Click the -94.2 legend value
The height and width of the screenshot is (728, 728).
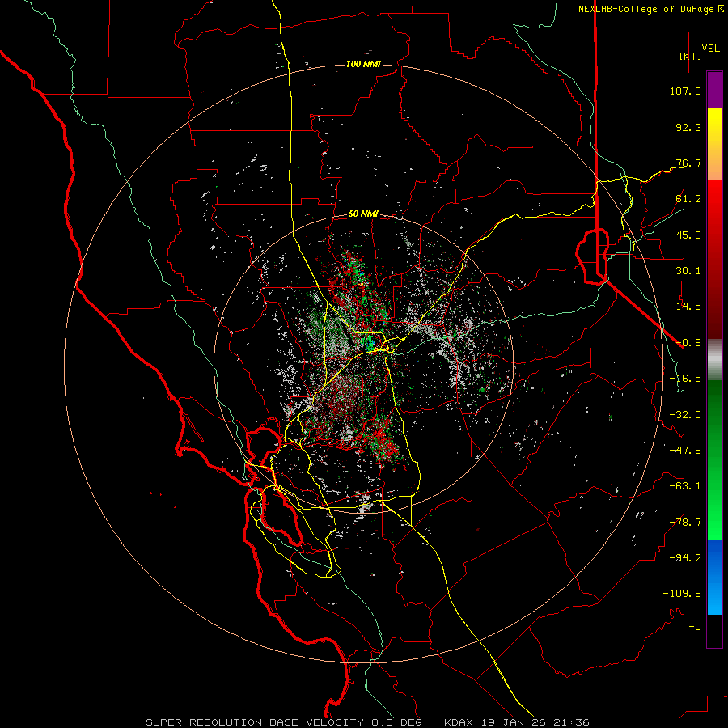(685, 558)
